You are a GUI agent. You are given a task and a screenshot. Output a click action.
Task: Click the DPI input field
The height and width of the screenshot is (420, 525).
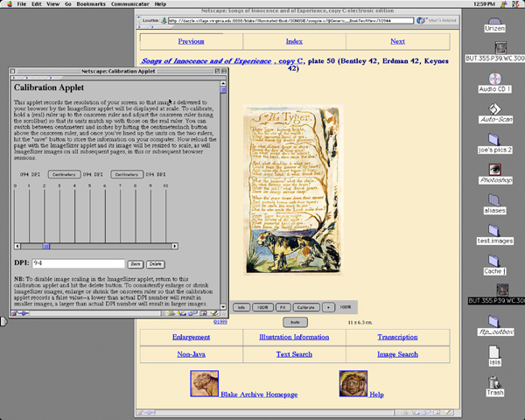click(79, 263)
